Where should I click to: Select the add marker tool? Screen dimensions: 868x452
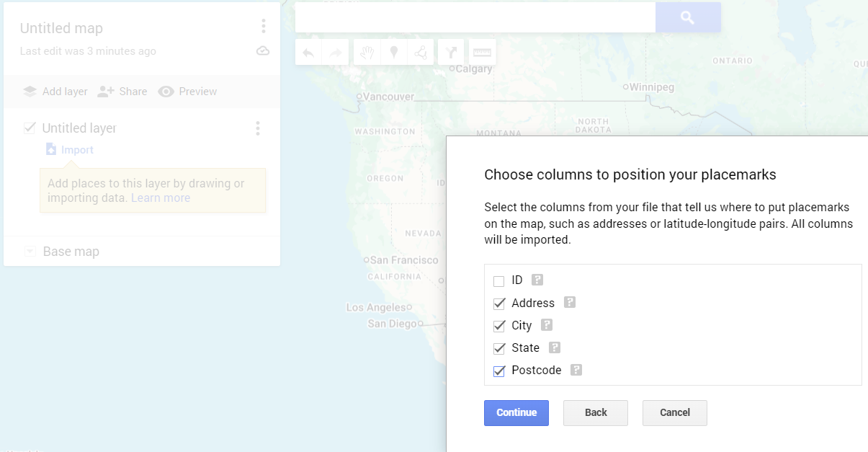click(x=394, y=53)
